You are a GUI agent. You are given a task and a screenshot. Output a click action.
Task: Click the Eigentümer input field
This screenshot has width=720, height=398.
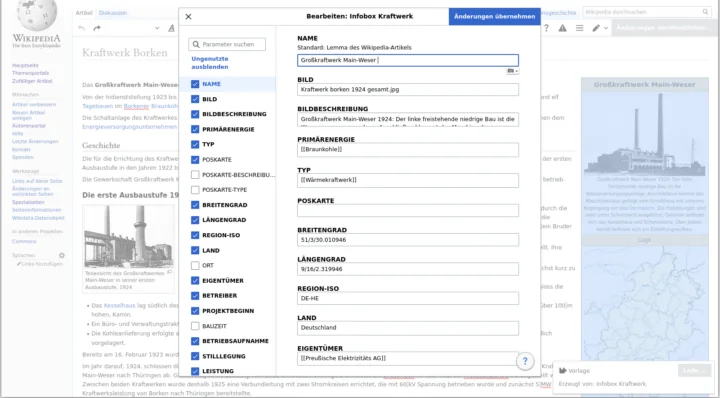(408, 359)
